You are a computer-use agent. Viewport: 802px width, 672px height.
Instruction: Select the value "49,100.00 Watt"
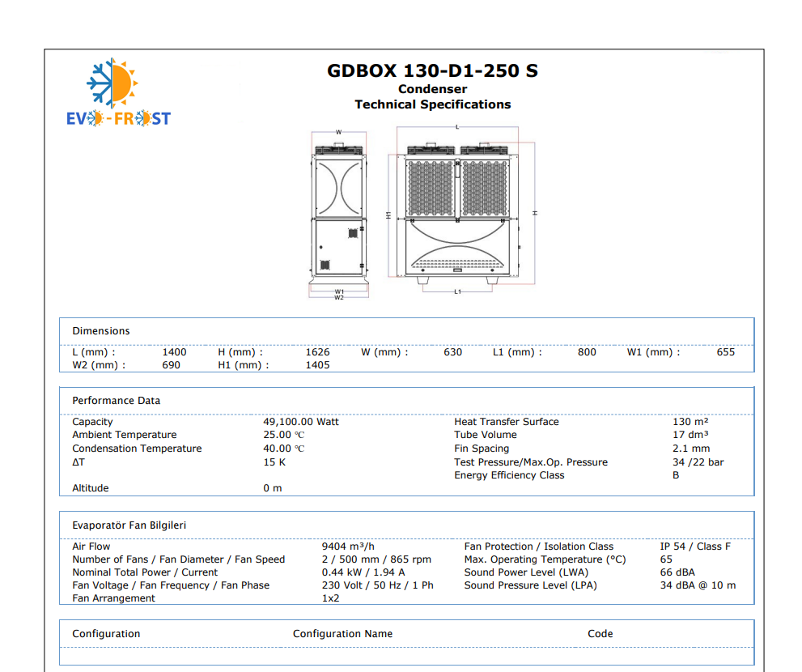[x=301, y=422]
